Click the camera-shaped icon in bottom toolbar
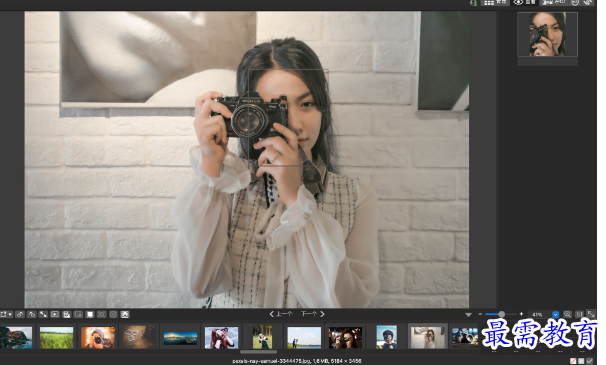 pyautogui.click(x=125, y=314)
